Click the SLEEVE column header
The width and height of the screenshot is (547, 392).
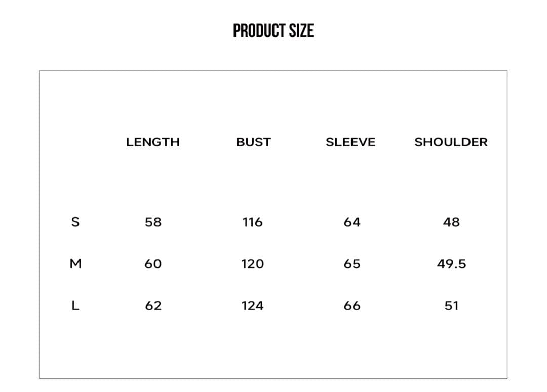(x=350, y=142)
